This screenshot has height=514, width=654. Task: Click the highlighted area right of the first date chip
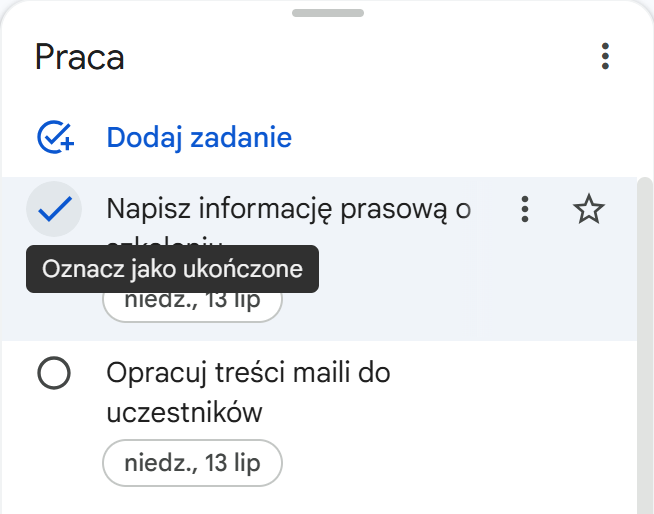pos(450,301)
